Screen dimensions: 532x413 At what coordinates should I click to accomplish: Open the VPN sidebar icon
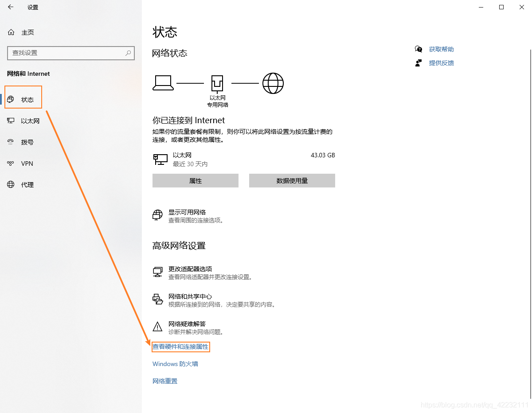[x=11, y=164]
